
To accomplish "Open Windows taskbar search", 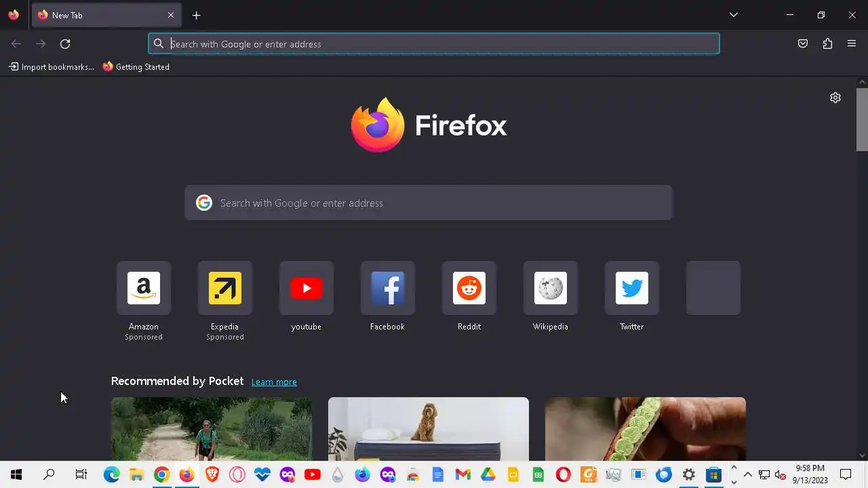I will point(49,474).
